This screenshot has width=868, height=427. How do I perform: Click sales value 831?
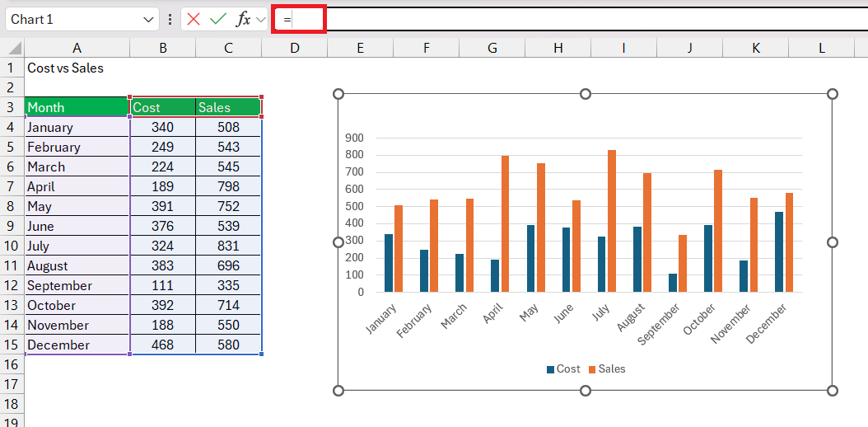[x=229, y=246]
